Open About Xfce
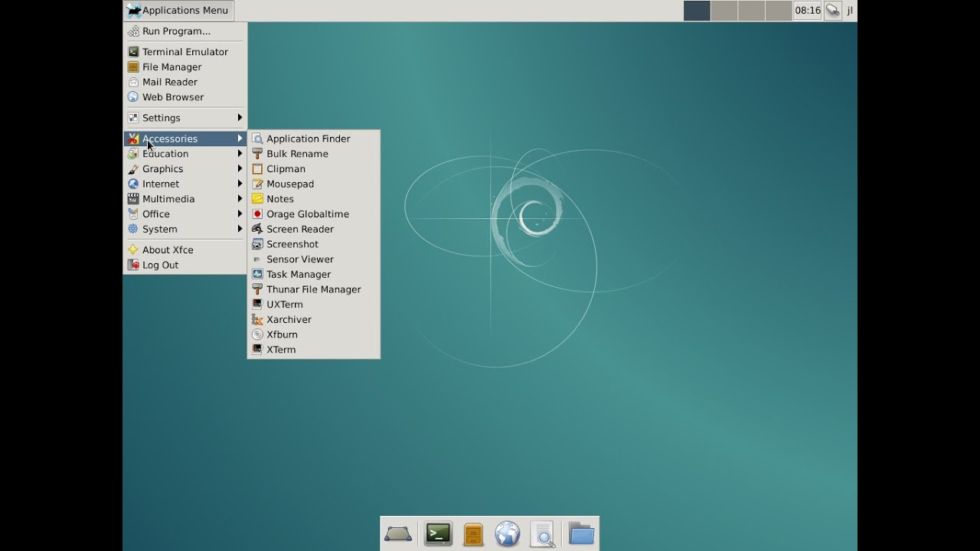The image size is (980, 551). [185, 249]
